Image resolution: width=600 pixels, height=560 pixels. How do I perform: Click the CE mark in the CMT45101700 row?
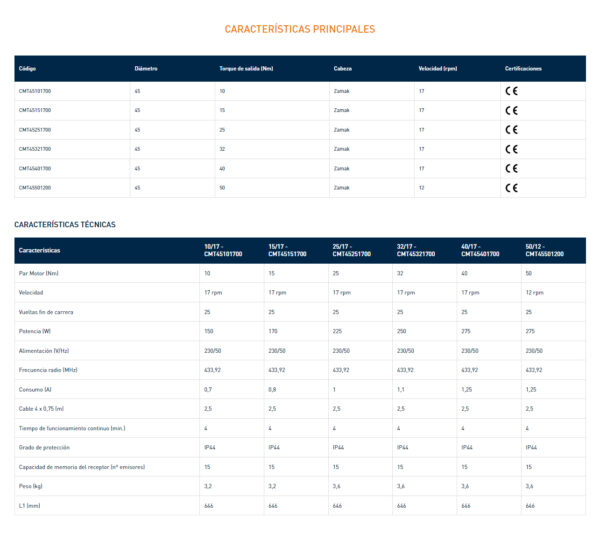511,91
